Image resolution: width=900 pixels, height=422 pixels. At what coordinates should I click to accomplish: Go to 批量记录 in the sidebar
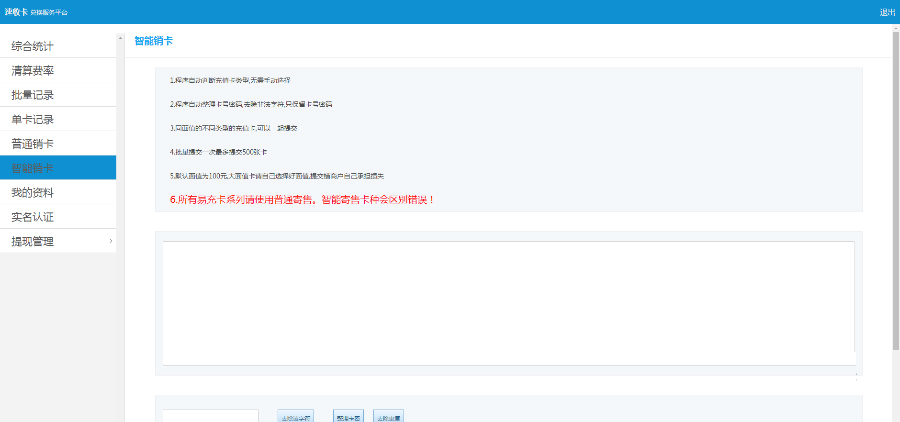pyautogui.click(x=32, y=95)
